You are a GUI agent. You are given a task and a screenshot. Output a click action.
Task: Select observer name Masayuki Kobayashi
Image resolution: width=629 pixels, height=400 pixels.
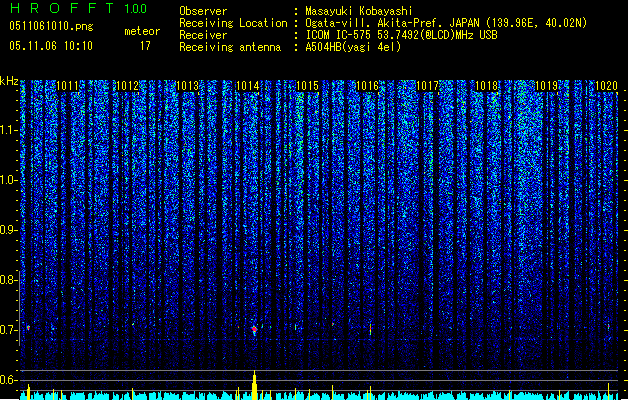click(x=359, y=11)
